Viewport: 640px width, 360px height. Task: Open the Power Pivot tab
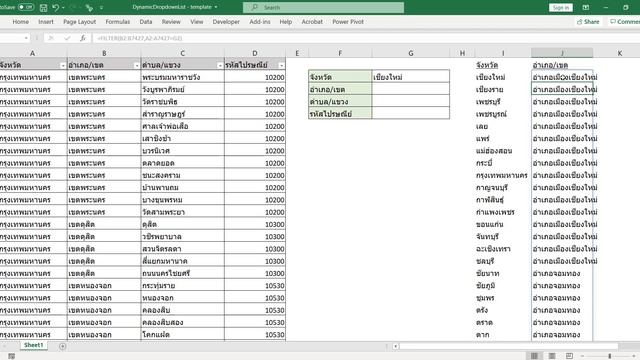348,22
